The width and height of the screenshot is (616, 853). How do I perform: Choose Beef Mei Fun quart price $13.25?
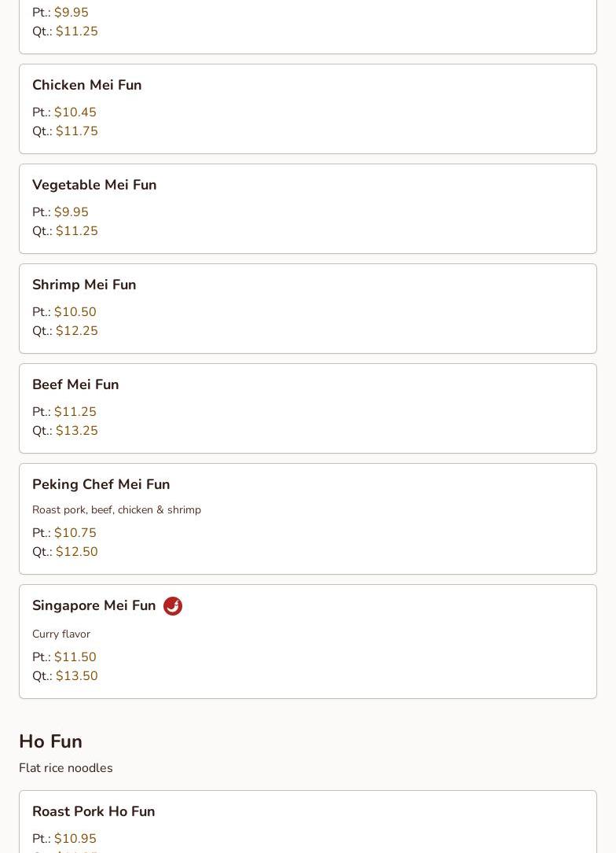(77, 431)
